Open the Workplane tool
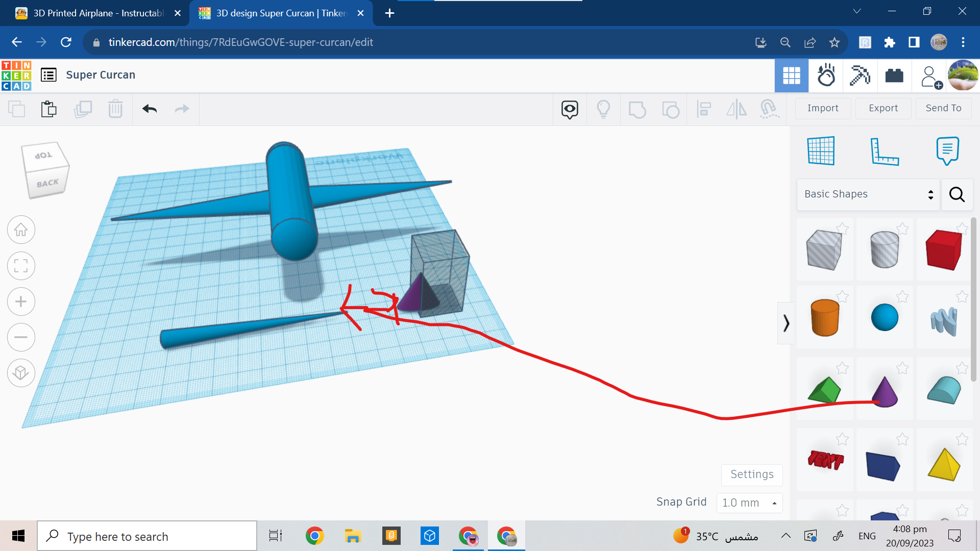The height and width of the screenshot is (551, 980). click(x=821, y=151)
